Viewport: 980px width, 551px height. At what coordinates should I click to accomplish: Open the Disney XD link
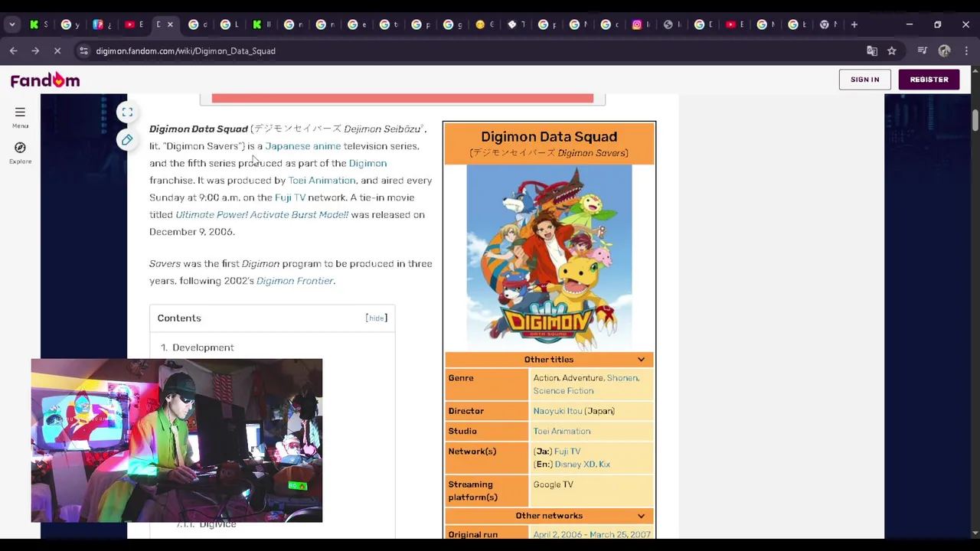574,465
